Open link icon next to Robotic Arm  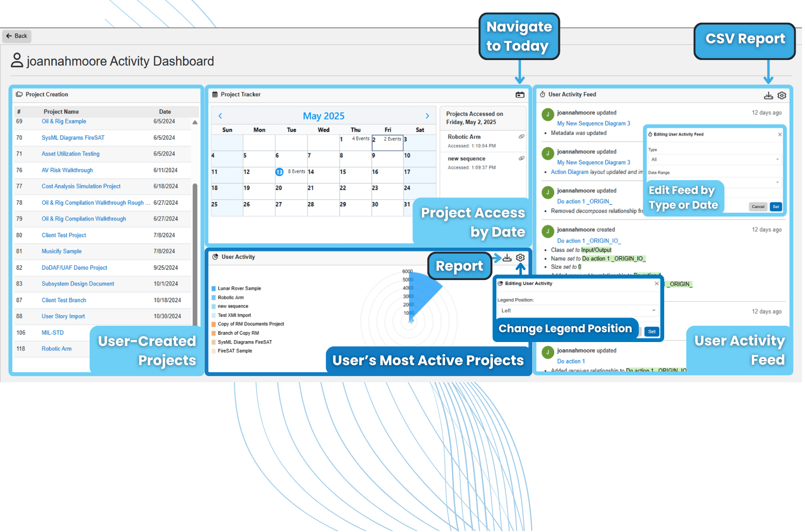pyautogui.click(x=521, y=137)
